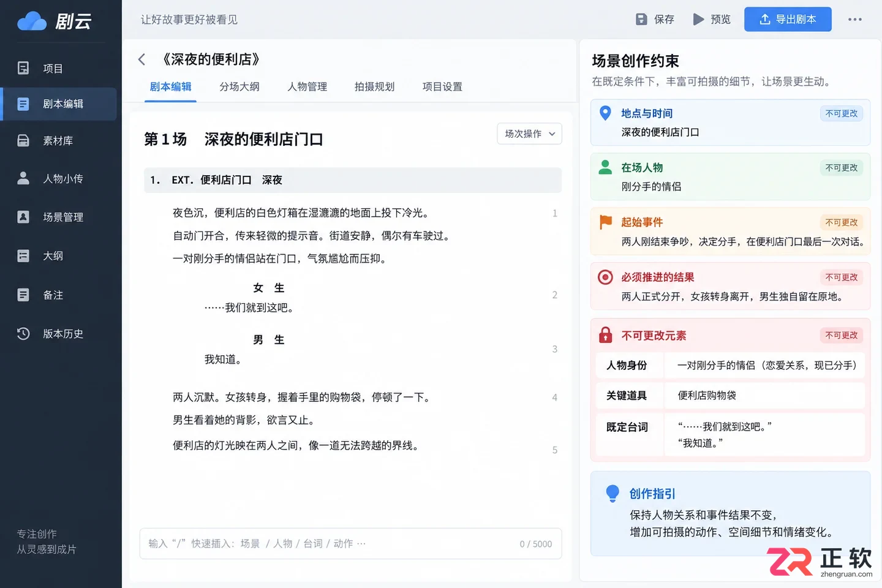Viewport: 882px width, 588px height.
Task: Click dialogue line ……我们就到这吧。 in script
Action: coord(249,308)
